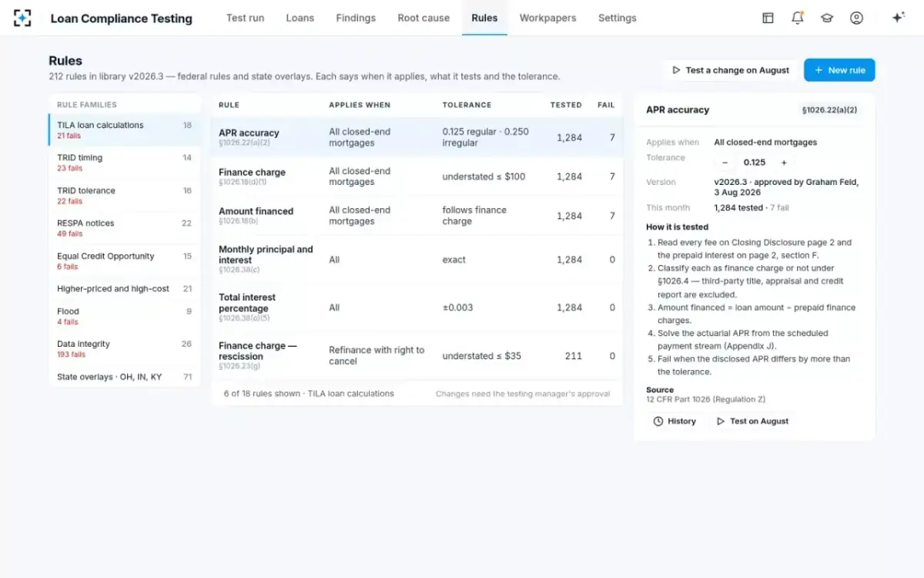The width and height of the screenshot is (924, 578).
Task: Select Finance charge — rescission rule
Action: click(417, 356)
